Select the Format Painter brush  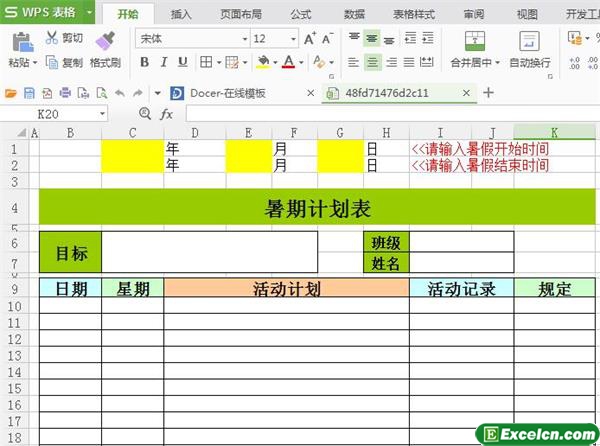coord(106,41)
